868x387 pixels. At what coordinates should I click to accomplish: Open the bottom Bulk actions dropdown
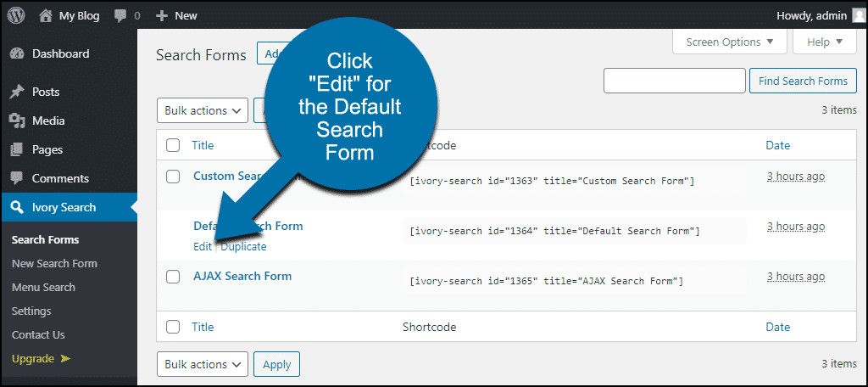(203, 364)
